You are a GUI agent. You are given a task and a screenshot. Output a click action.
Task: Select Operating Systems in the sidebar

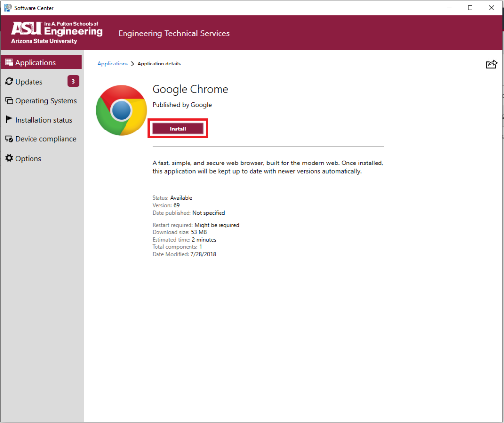point(41,100)
